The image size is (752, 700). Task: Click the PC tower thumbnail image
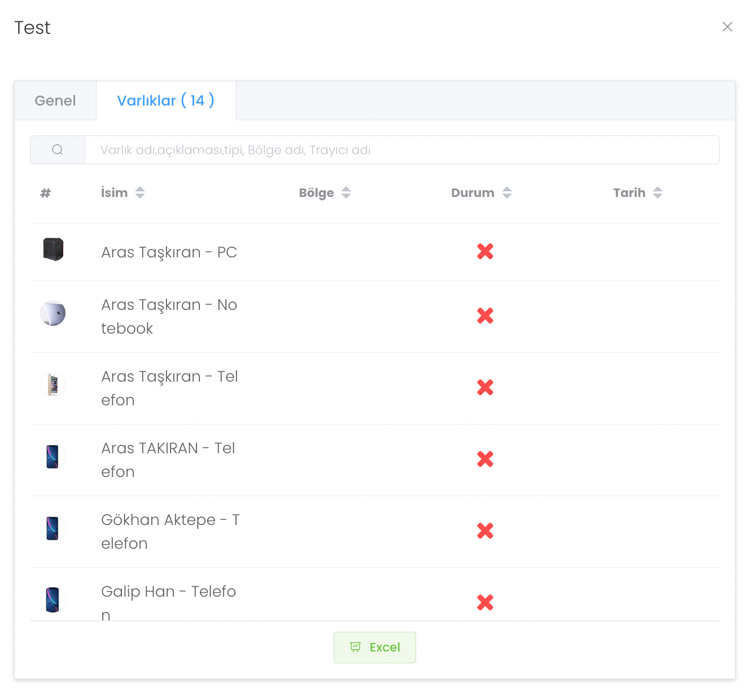[x=53, y=250]
